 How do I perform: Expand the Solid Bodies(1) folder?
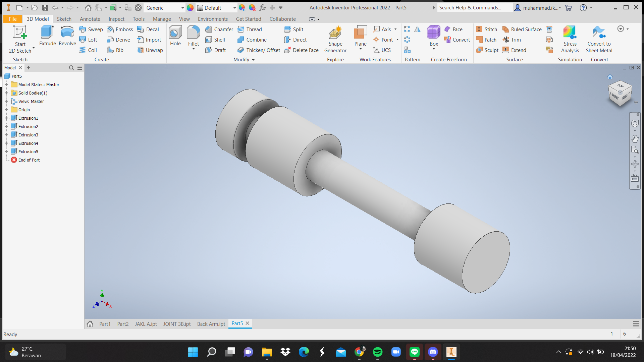click(6, 93)
